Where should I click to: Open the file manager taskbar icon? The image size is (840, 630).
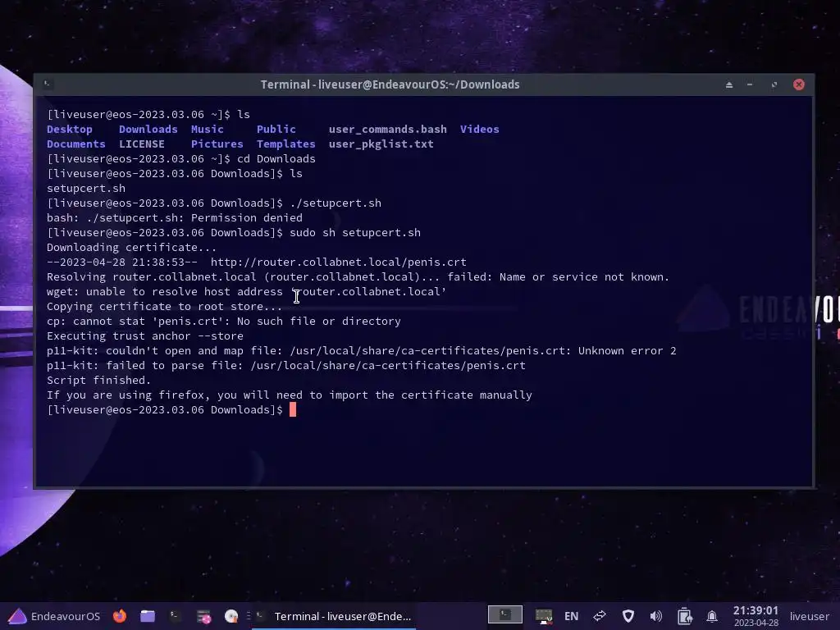(148, 616)
